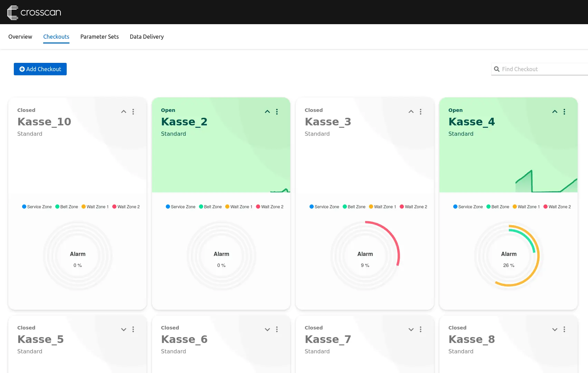
Task: Collapse the Kasse_2 card with chevron
Action: 267,112
